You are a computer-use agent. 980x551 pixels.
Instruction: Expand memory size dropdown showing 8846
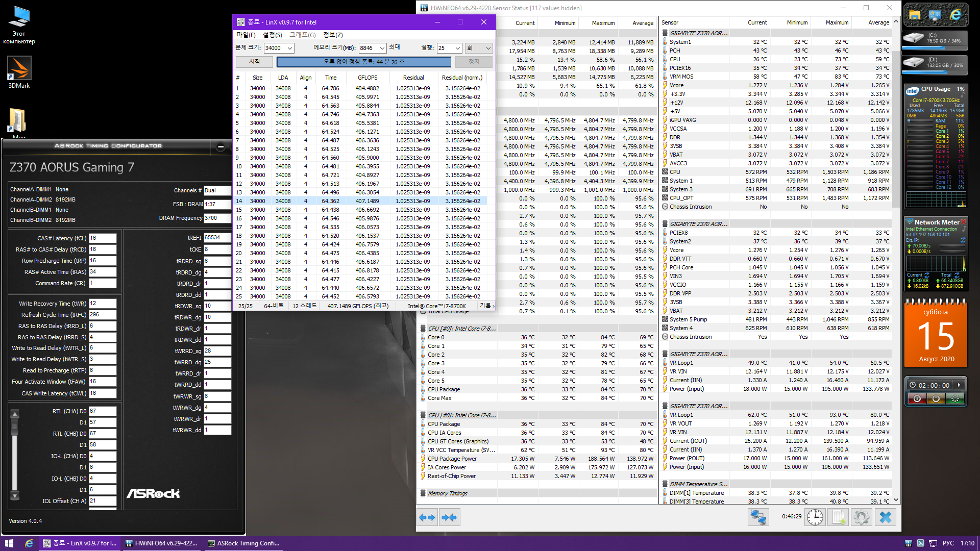pyautogui.click(x=382, y=48)
